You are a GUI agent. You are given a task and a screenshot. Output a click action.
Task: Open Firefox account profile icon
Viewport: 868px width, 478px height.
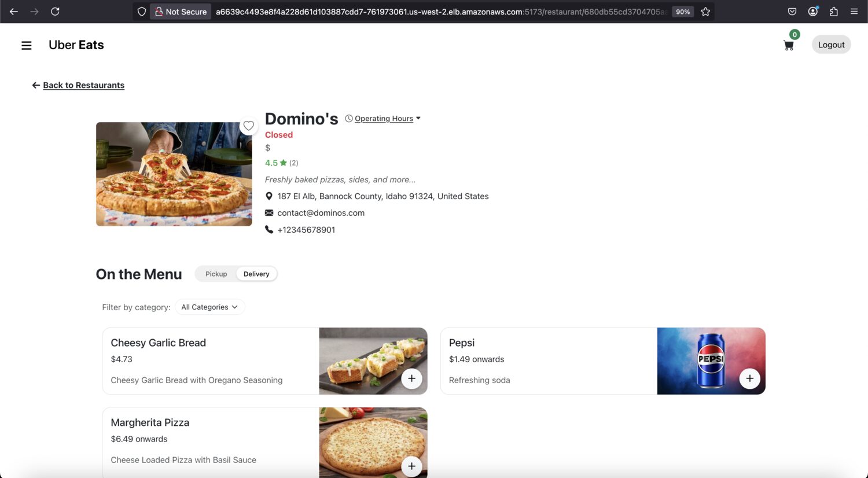pos(813,12)
